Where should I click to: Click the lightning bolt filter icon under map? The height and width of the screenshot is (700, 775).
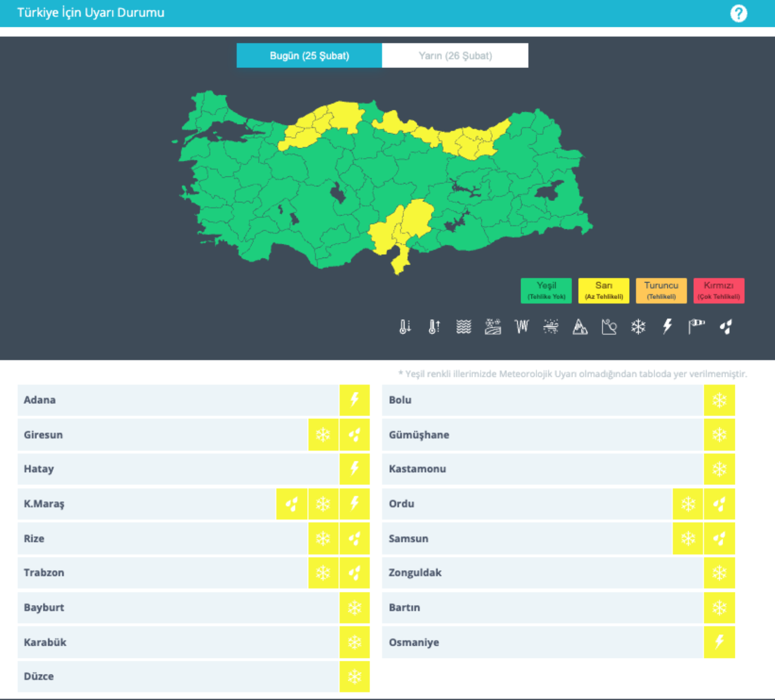point(667,327)
